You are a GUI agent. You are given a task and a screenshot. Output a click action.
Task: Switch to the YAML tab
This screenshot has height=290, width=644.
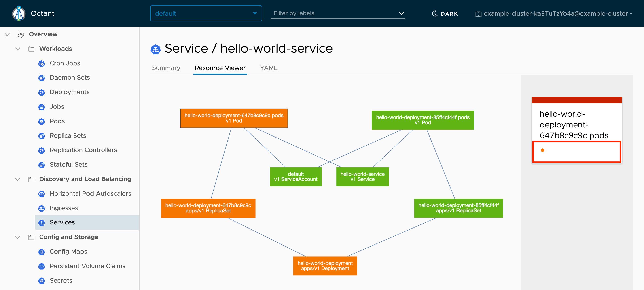pyautogui.click(x=268, y=68)
